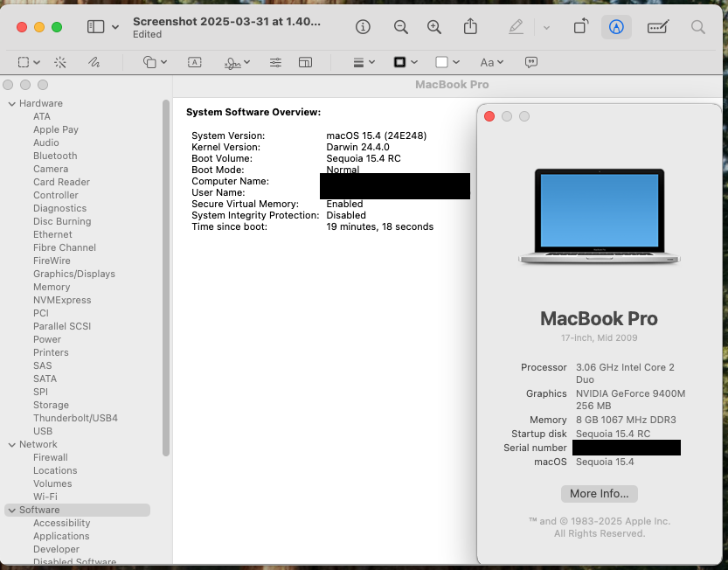The height and width of the screenshot is (570, 728).
Task: Select Developer under Software
Action: tap(56, 549)
